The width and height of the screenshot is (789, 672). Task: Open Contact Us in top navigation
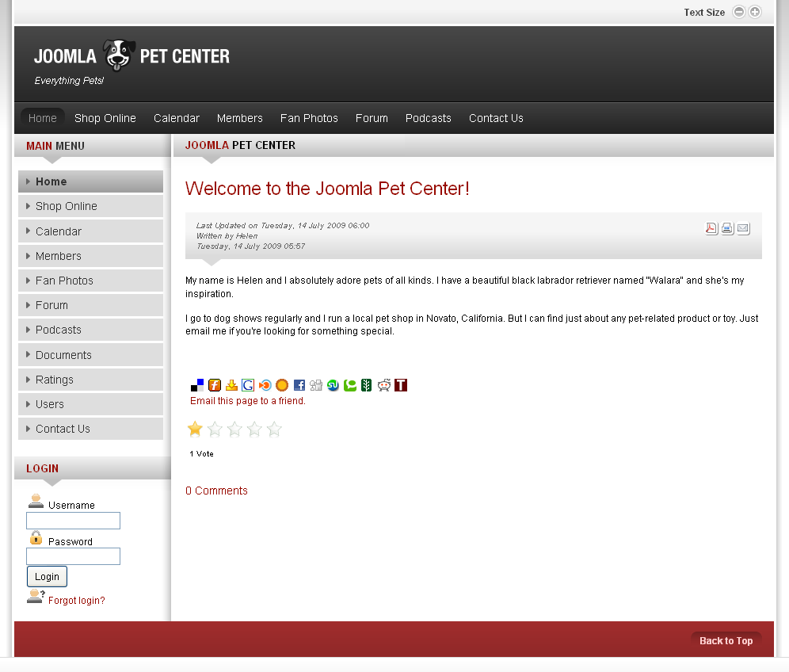496,118
